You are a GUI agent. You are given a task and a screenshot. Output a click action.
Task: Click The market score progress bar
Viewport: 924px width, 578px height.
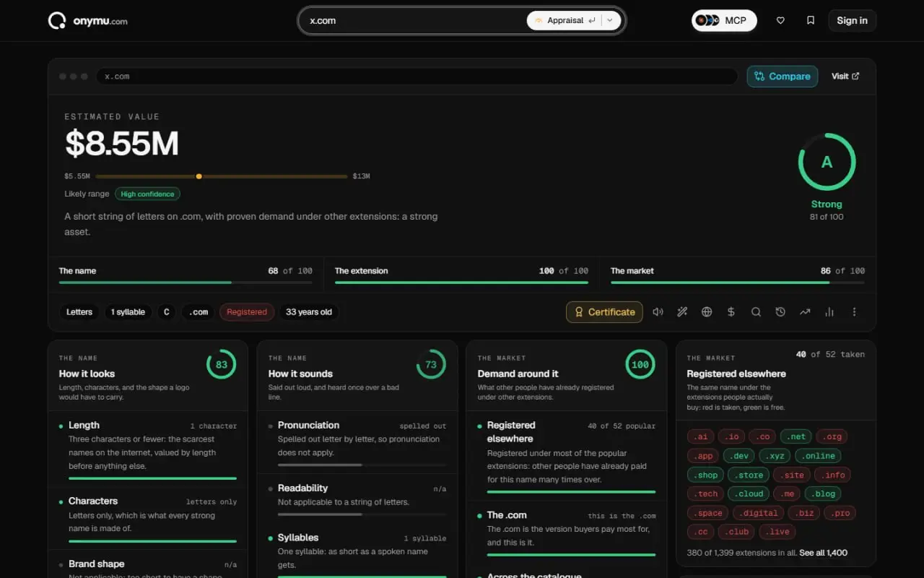738,282
